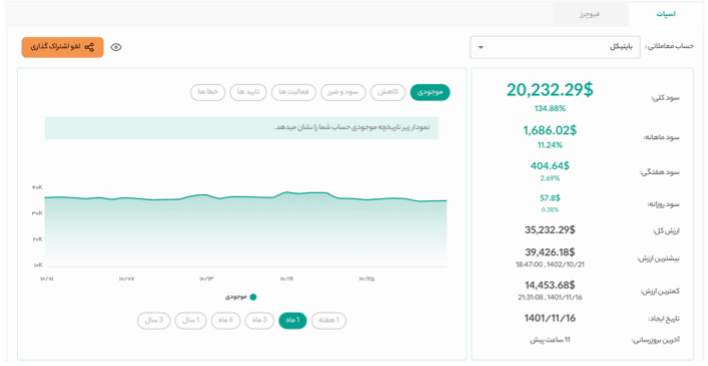Click the highest value 39,426.18$
The height and width of the screenshot is (366, 708).
550,252
